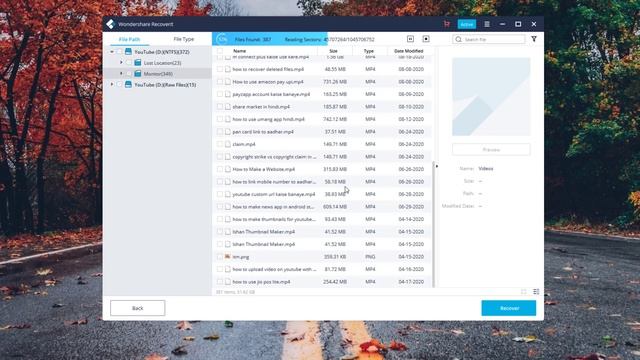This screenshot has width=640, height=360.
Task: Select 'how to use umang app hindi.mp4' row
Action: tap(322, 119)
